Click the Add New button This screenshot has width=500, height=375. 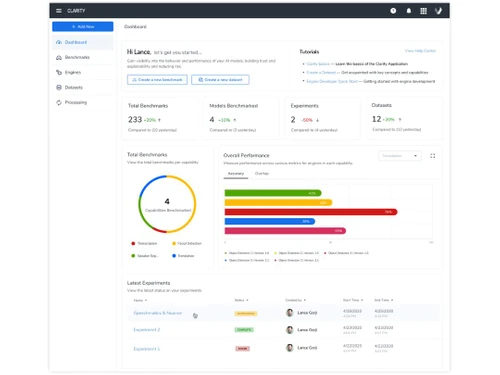pos(83,26)
